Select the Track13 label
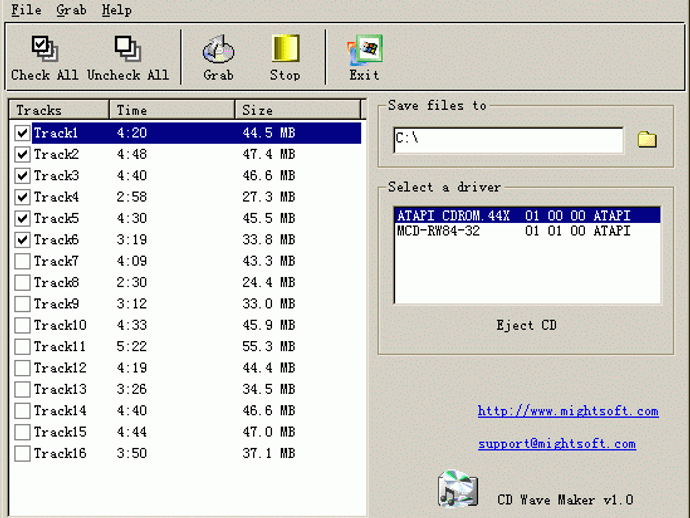The image size is (690, 518). 60,389
